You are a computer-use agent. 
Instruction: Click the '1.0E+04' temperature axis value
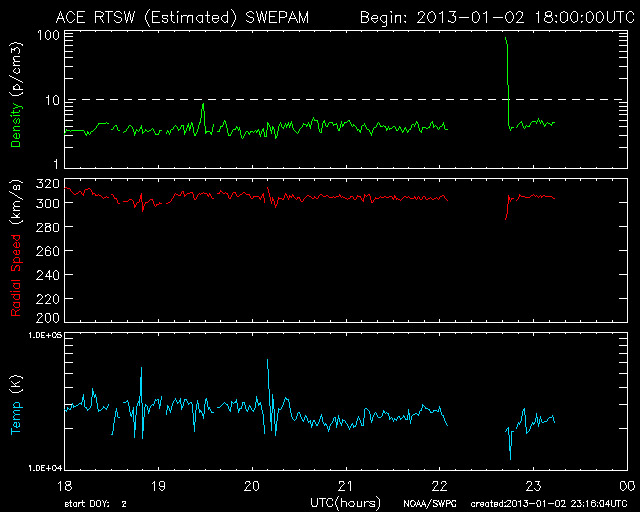click(x=45, y=468)
